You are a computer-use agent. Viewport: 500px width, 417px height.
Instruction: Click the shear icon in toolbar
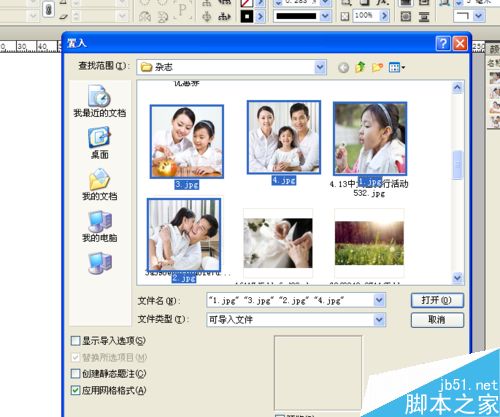(64, 16)
